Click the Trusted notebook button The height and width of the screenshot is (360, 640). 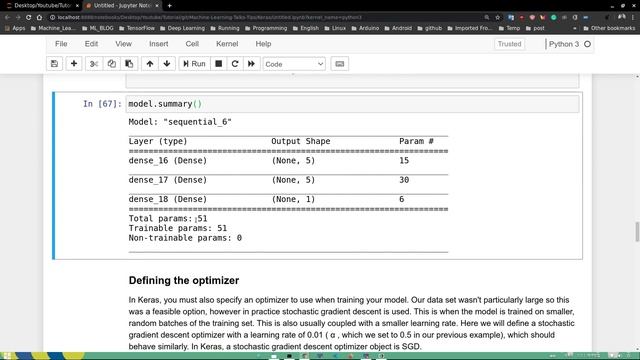pos(509,44)
